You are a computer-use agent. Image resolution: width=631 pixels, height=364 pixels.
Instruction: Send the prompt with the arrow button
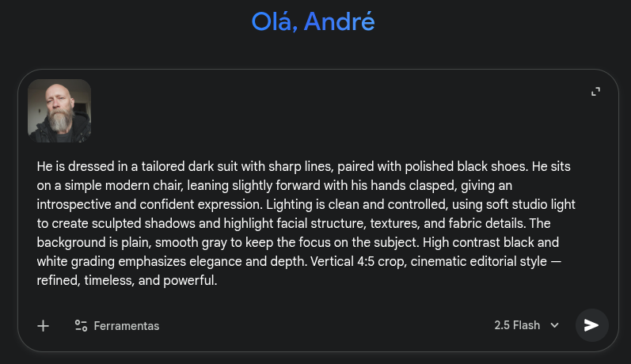point(591,325)
